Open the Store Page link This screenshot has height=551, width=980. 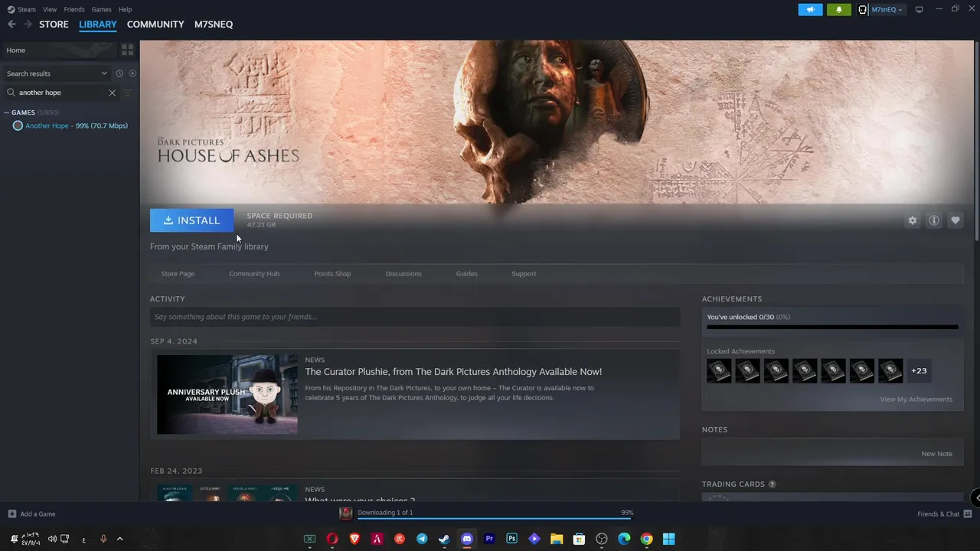(x=178, y=274)
